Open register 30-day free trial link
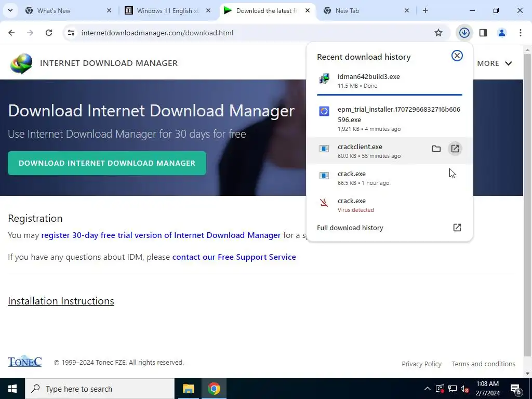532x399 pixels. tap(161, 235)
